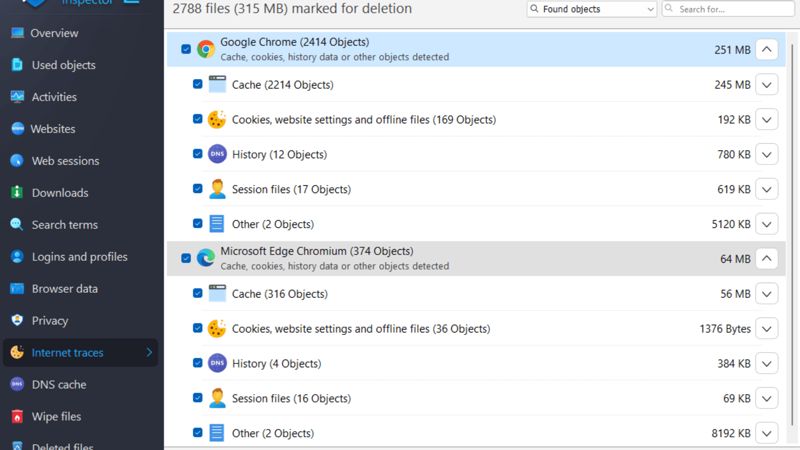Viewport: 800px width, 450px height.
Task: Expand the History 780 KB row
Action: tap(766, 154)
